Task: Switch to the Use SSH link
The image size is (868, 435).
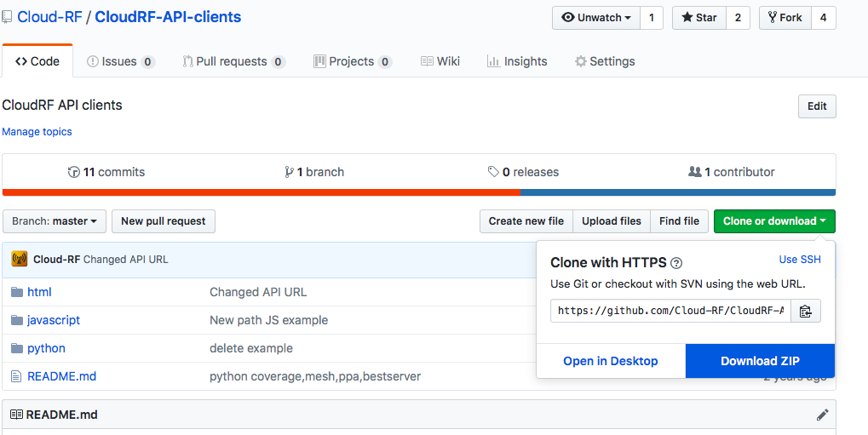Action: click(800, 260)
